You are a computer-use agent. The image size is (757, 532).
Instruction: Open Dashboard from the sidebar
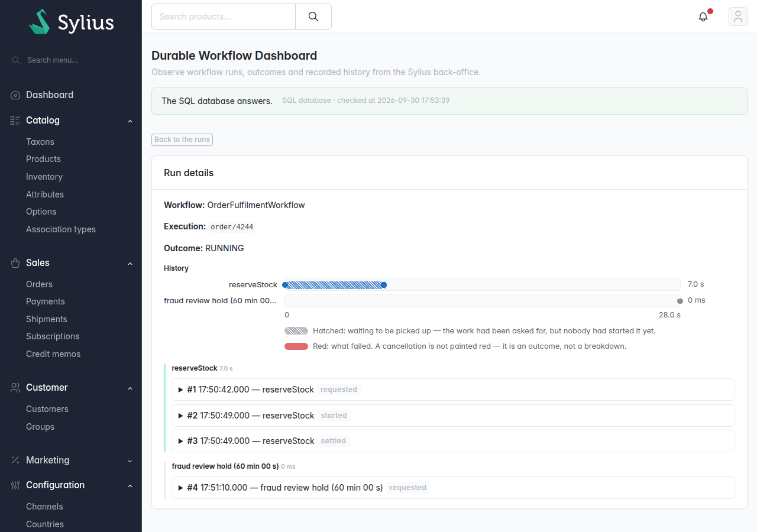click(x=50, y=95)
